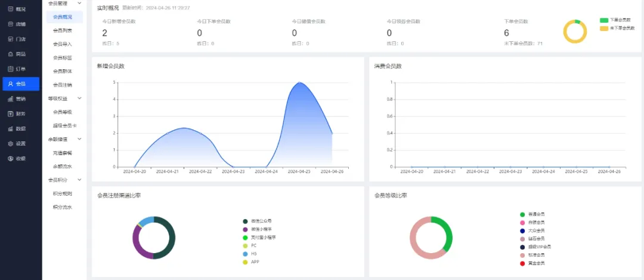Screen dimensions: 644x280
Task: Click the 消费会员数 chart title
Action: coord(388,66)
